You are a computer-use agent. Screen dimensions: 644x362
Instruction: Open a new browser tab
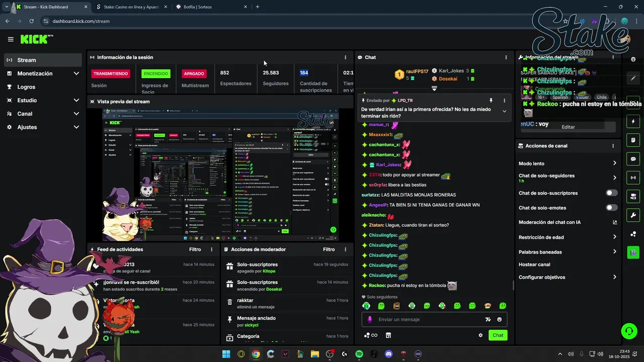258,7
